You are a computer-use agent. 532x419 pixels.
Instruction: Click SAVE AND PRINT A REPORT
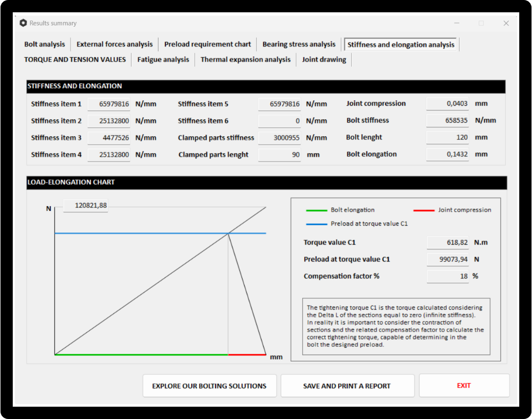pos(347,386)
